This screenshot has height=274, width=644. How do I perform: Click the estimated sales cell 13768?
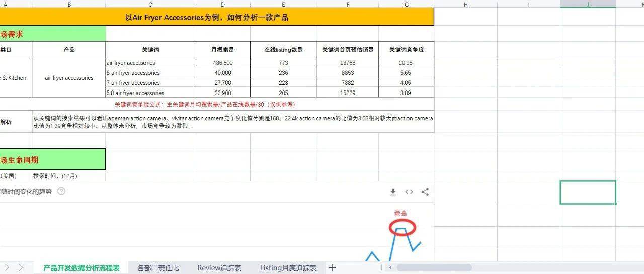point(348,63)
